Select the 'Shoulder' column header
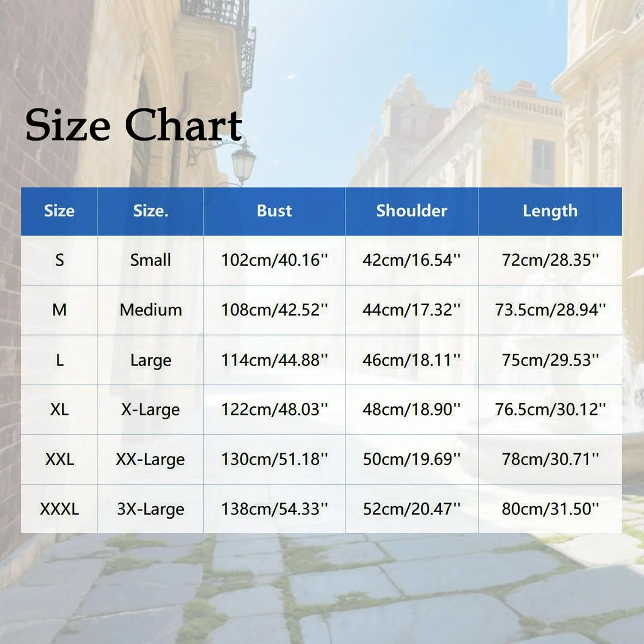Viewport: 644px width, 644px height. click(411, 211)
